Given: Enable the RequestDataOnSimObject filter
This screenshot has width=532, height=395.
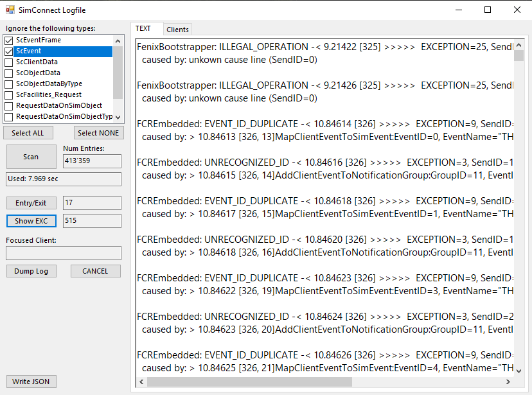Looking at the screenshot, I should (x=8, y=105).
